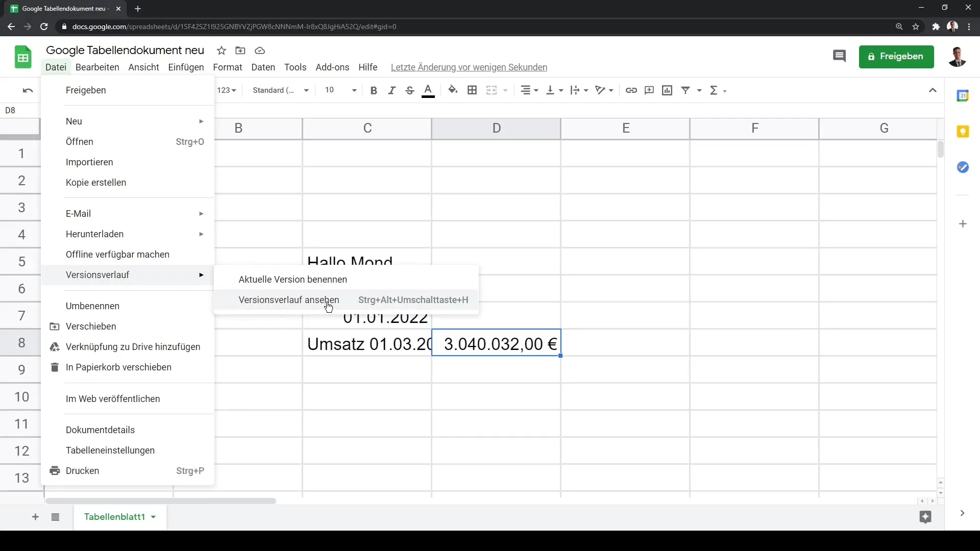The image size is (980, 551).
Task: Open the all sheets list icon
Action: (55, 517)
